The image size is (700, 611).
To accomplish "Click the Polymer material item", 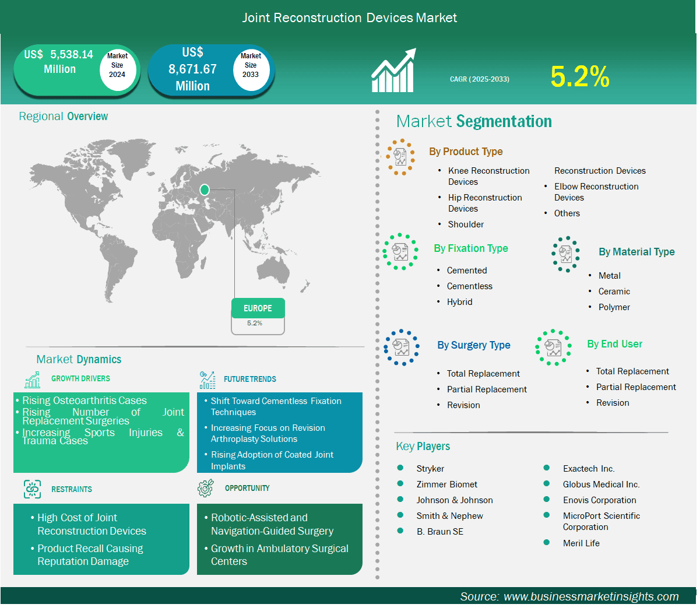I will coord(614,307).
